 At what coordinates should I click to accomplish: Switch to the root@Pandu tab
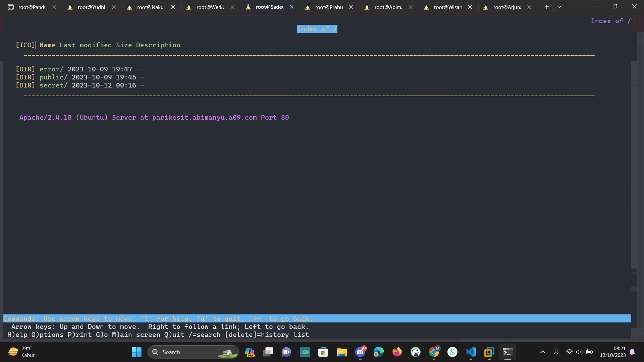pyautogui.click(x=32, y=7)
